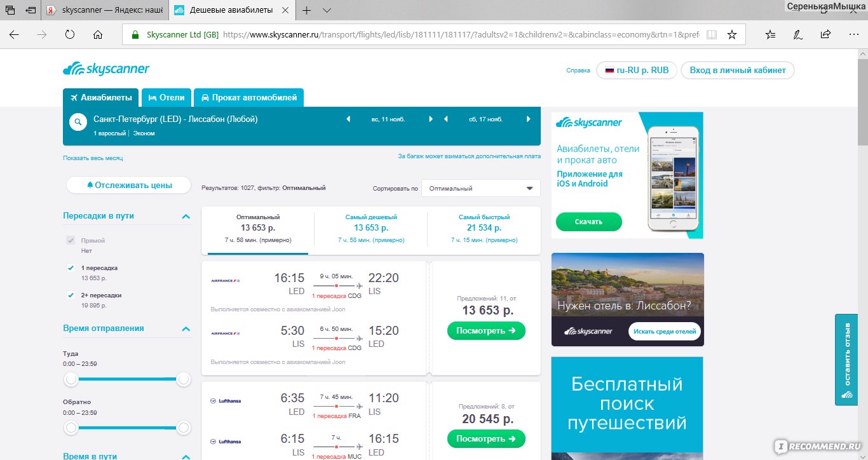Add page to favorites star icon
This screenshot has width=868, height=460.
(x=732, y=34)
